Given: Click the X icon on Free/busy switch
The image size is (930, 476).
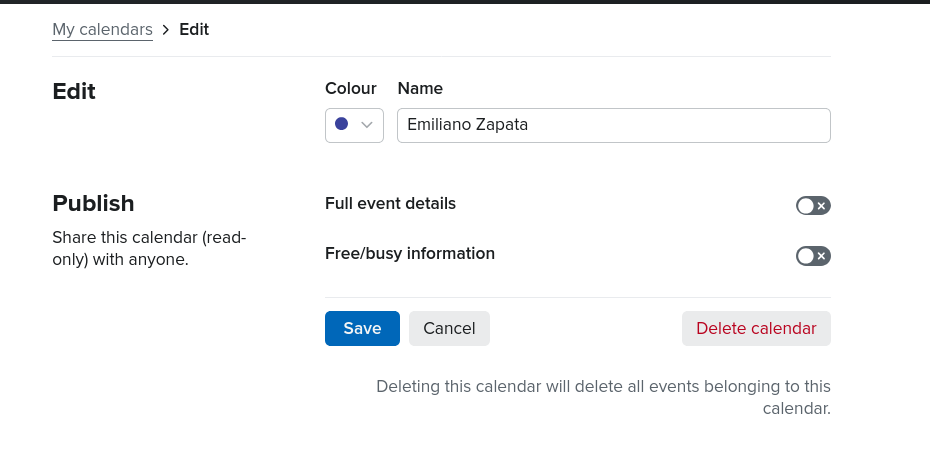Looking at the screenshot, I should tap(822, 256).
